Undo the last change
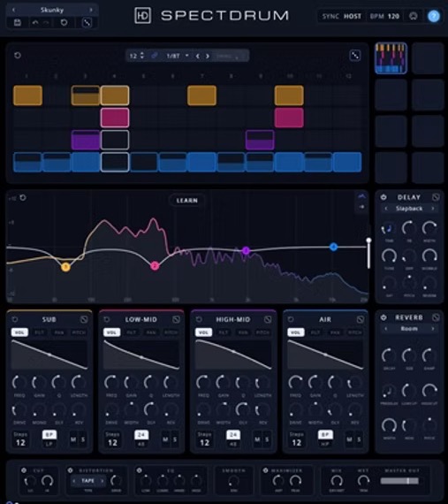 35,23
